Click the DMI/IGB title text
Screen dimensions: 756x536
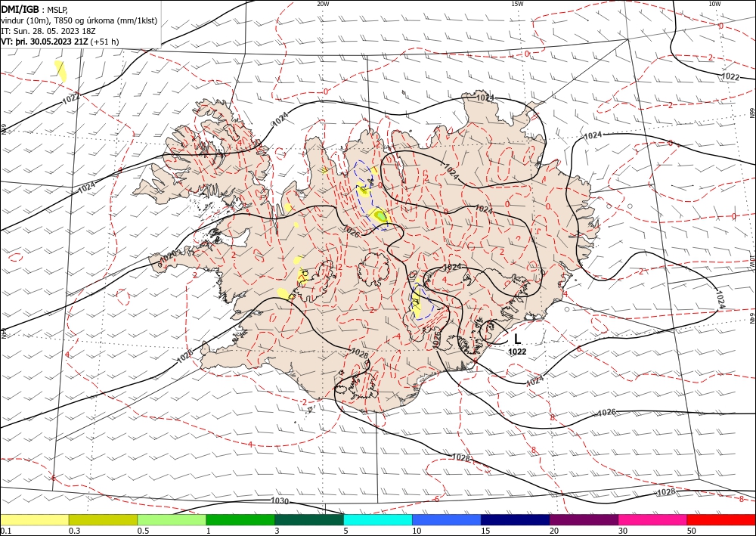pos(20,8)
